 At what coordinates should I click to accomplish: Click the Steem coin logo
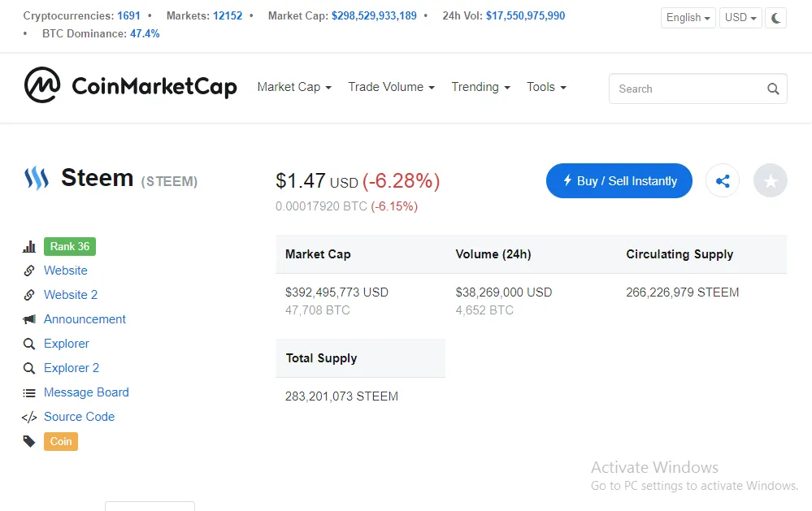click(x=37, y=178)
